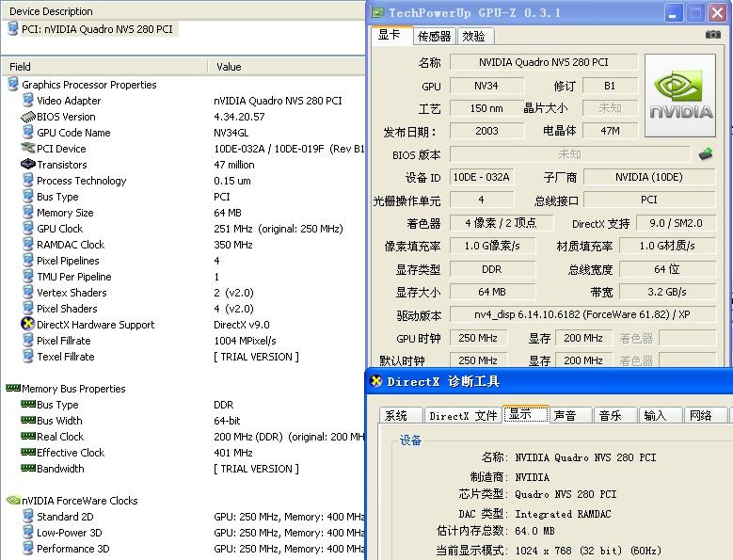Open the 显卡 tab in GPU-Z
Screen dimensions: 733x560
click(x=391, y=36)
